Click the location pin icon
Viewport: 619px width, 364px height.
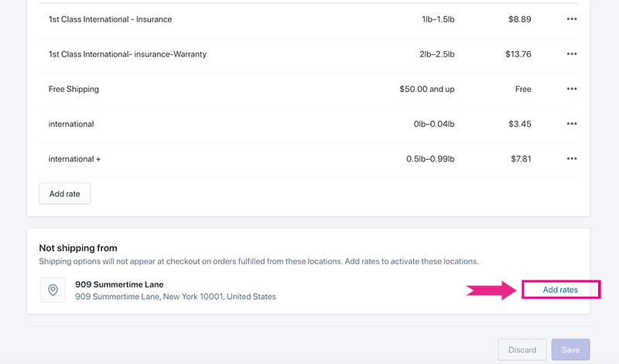(x=53, y=290)
